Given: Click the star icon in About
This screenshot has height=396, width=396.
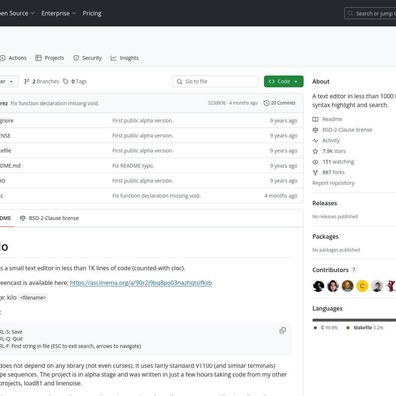Looking at the screenshot, I should pos(315,151).
